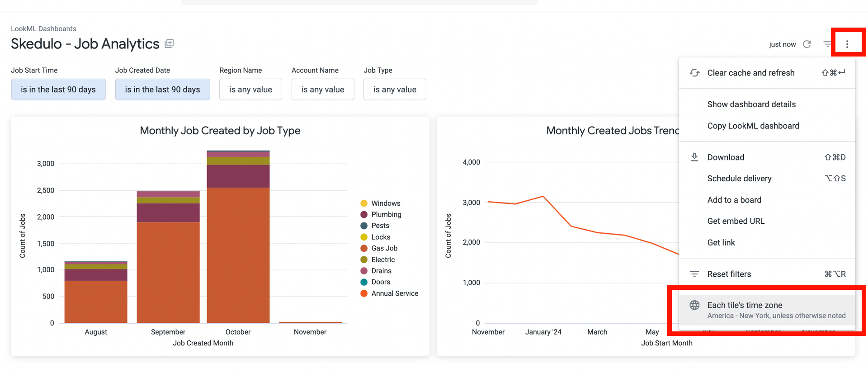The image size is (868, 373).
Task: Click the Clear cache refresh icon
Action: [694, 73]
